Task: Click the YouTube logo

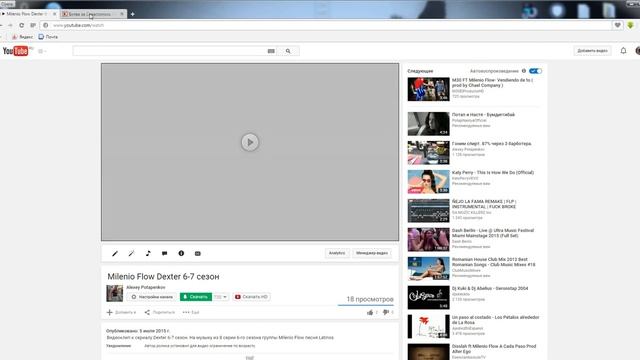Action: pyautogui.click(x=16, y=51)
